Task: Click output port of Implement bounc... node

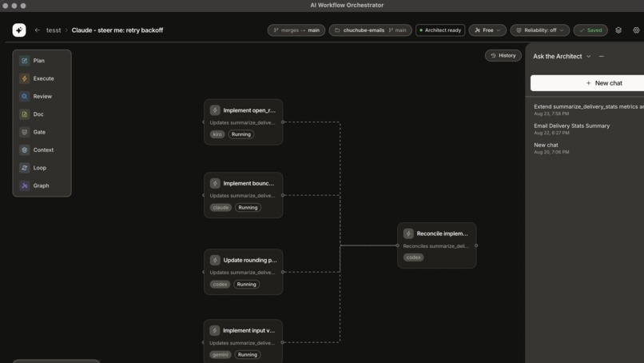Action: click(x=283, y=195)
